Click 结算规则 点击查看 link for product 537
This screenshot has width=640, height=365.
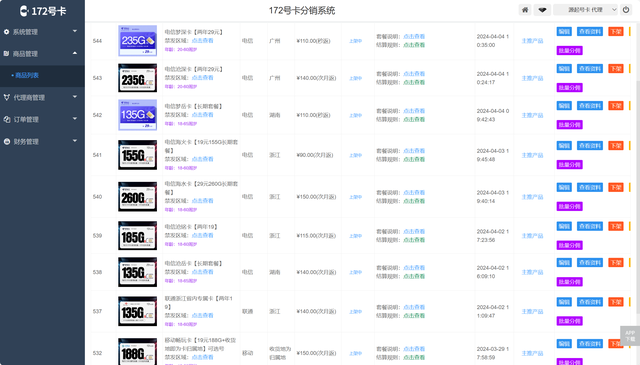click(x=414, y=316)
